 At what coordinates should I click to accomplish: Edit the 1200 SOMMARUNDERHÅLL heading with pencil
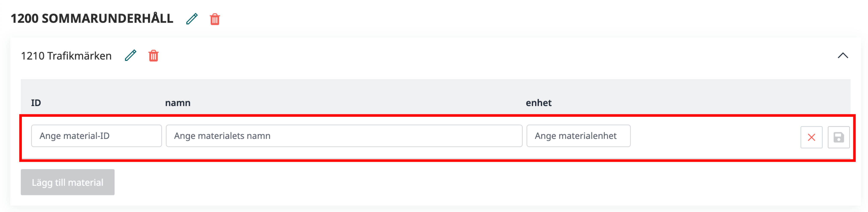pos(192,19)
